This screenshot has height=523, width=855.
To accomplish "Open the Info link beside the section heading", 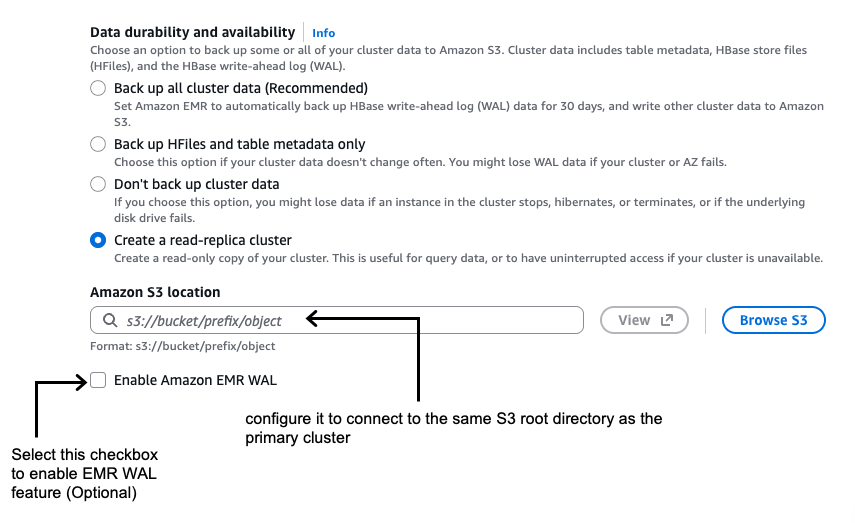I will click(x=323, y=33).
